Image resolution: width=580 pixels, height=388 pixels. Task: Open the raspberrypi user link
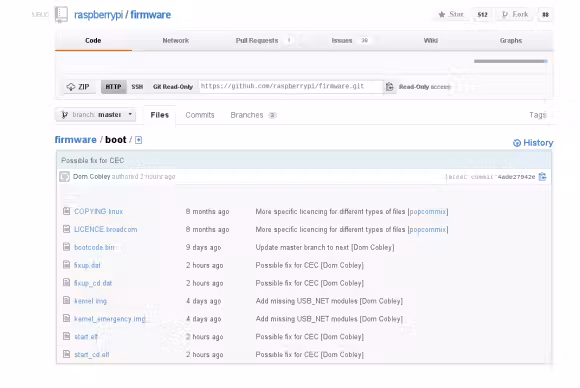point(98,15)
